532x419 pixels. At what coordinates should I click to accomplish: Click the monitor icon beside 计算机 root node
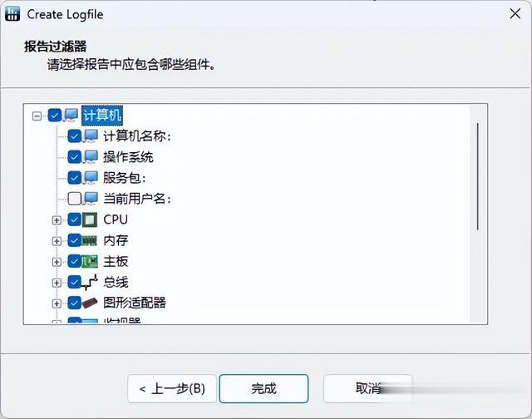click(71, 116)
